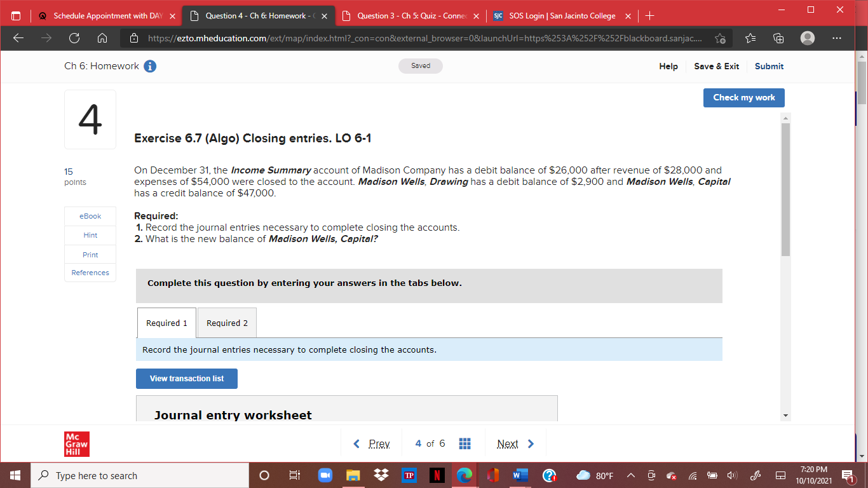
Task: Close the SOS Login tab
Action: pos(627,16)
